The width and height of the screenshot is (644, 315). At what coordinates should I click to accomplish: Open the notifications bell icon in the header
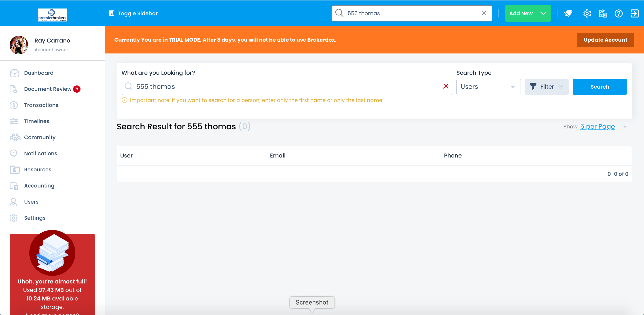tap(568, 13)
